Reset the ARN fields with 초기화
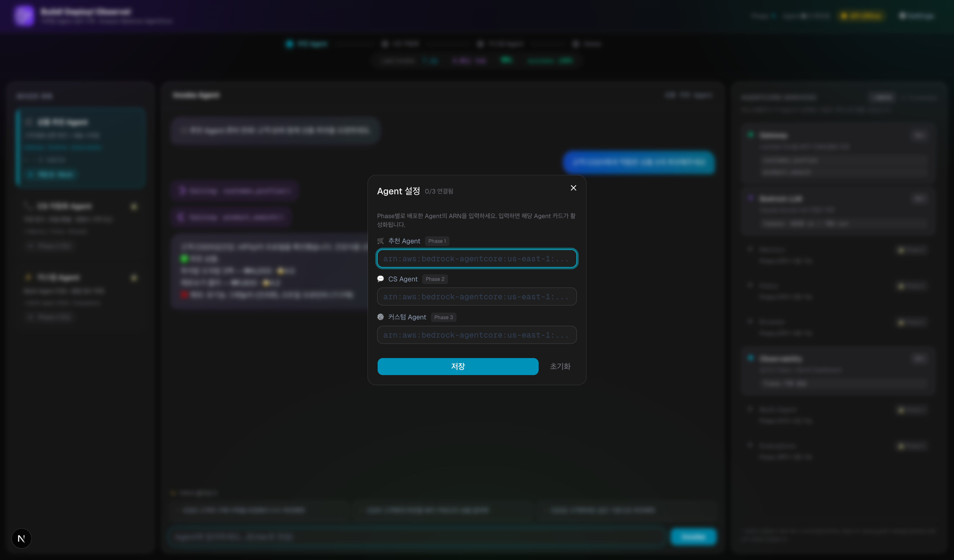954x560 pixels. point(560,366)
